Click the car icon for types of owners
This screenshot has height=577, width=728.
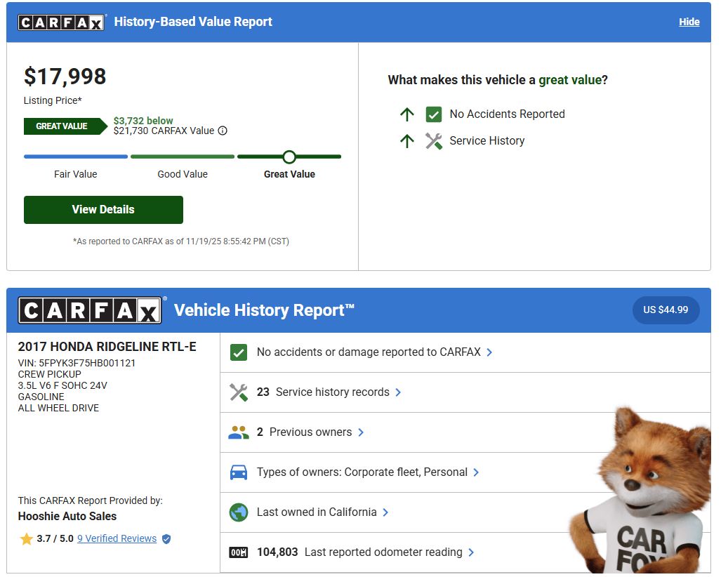pos(239,472)
